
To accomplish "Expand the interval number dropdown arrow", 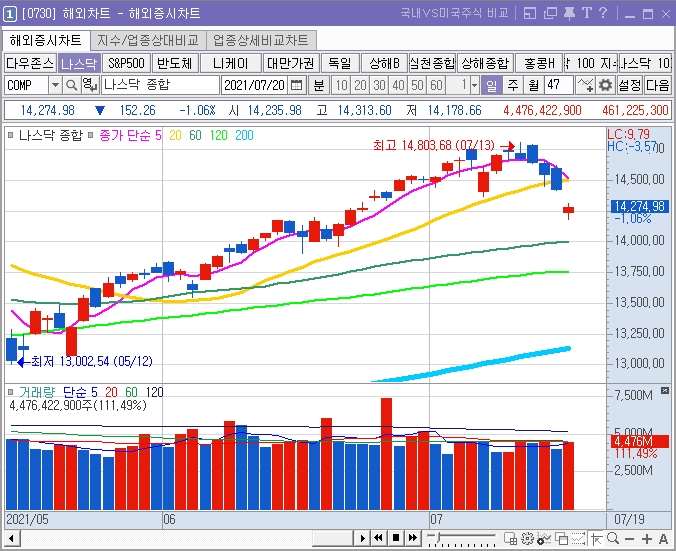I will 474,85.
